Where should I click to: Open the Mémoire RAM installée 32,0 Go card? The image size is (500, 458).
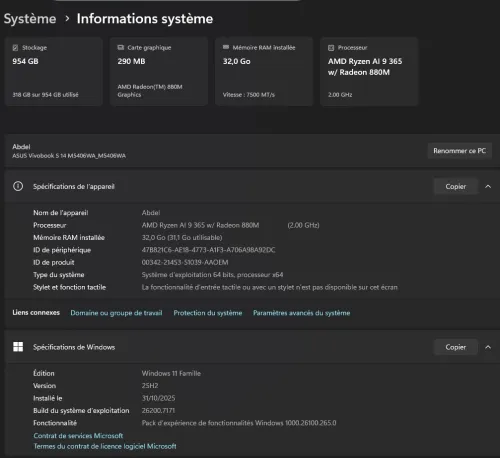264,71
